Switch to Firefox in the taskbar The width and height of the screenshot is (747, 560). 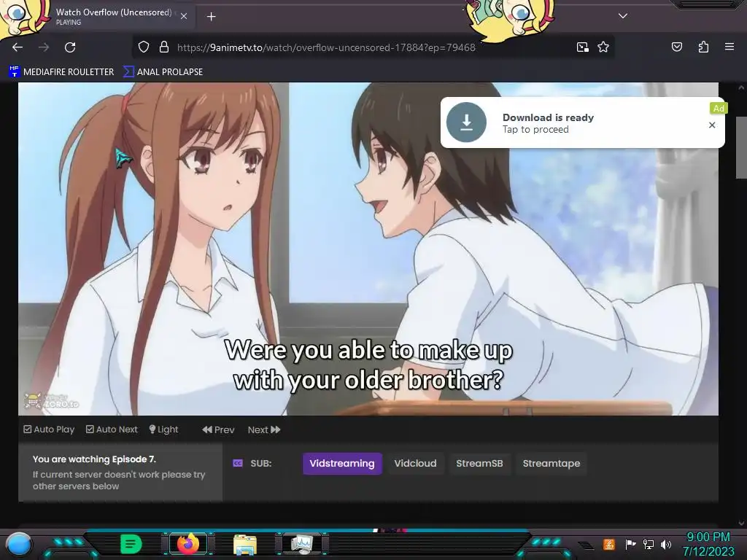[188, 544]
